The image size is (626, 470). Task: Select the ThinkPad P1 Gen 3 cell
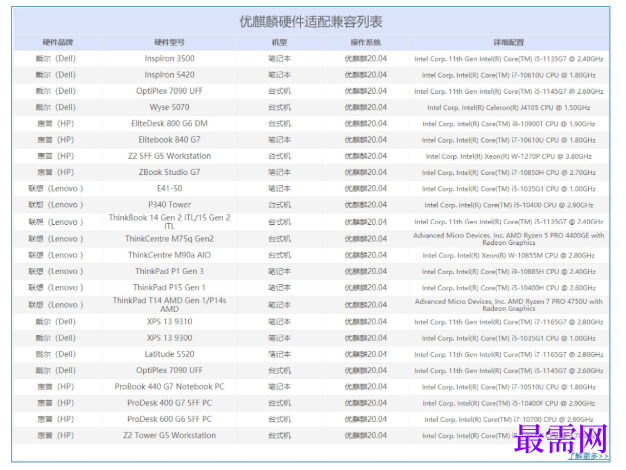coord(169,271)
